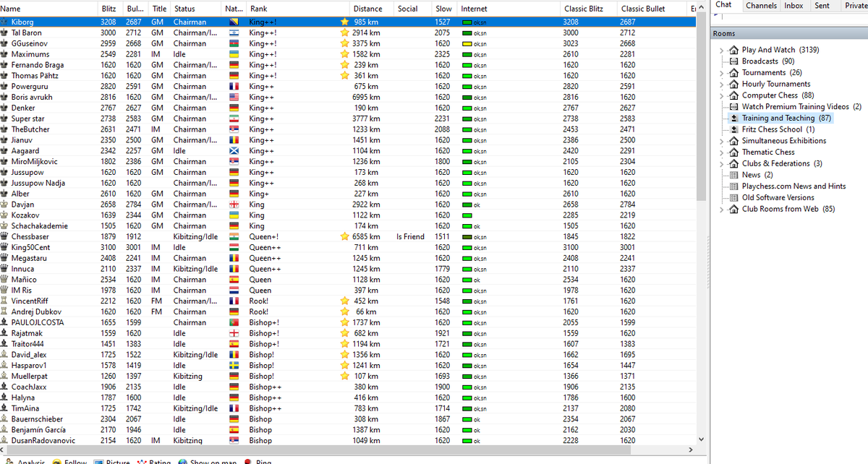Expand the Tournaments room node
The height and width of the screenshot is (464, 868).
(721, 73)
